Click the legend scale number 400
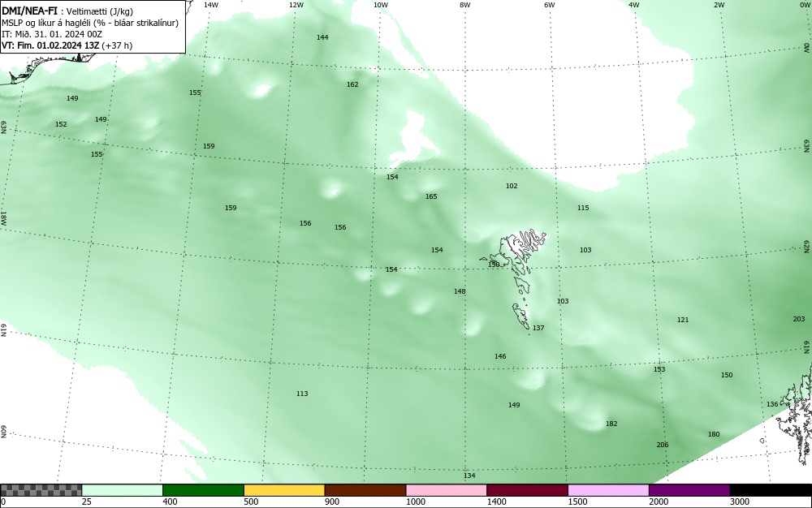The height and width of the screenshot is (508, 812). (x=170, y=502)
